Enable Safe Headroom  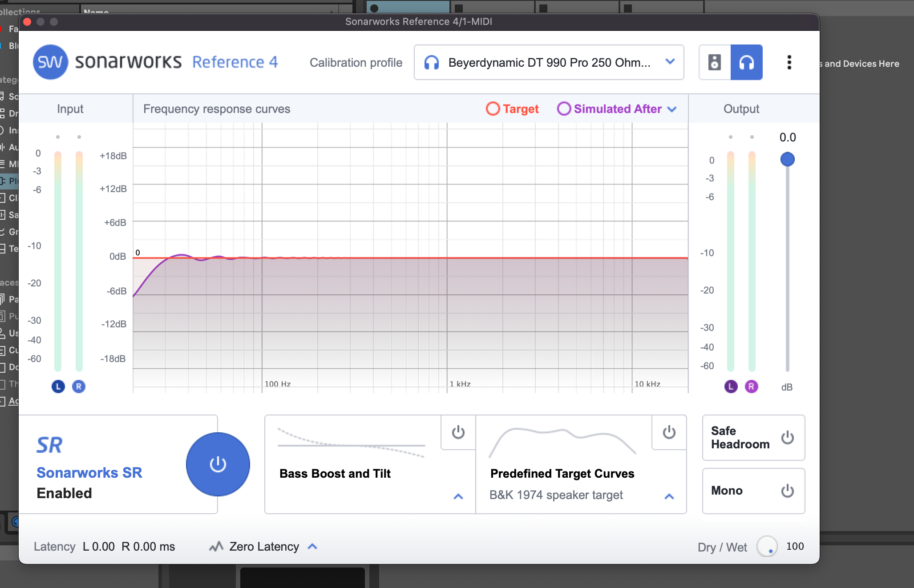pyautogui.click(x=787, y=438)
